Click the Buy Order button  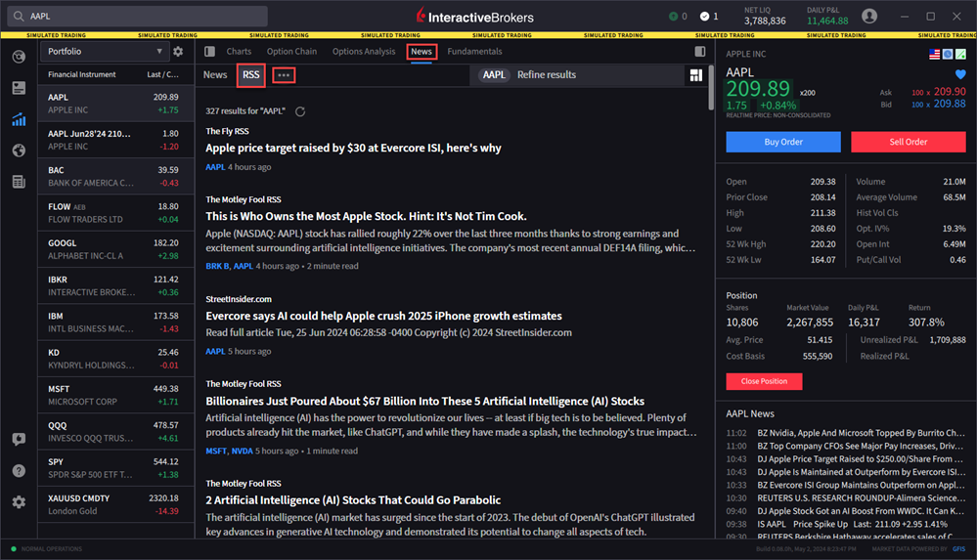coord(783,142)
